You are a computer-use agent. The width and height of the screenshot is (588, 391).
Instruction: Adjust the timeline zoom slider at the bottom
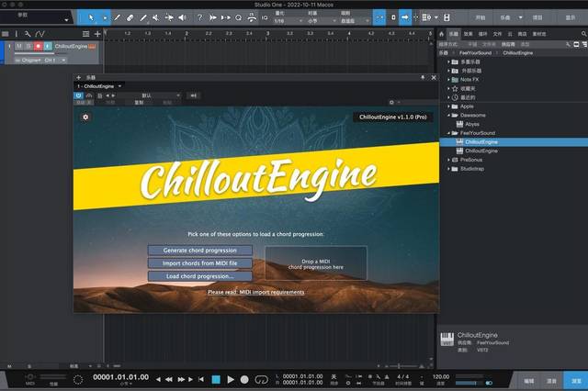click(404, 366)
